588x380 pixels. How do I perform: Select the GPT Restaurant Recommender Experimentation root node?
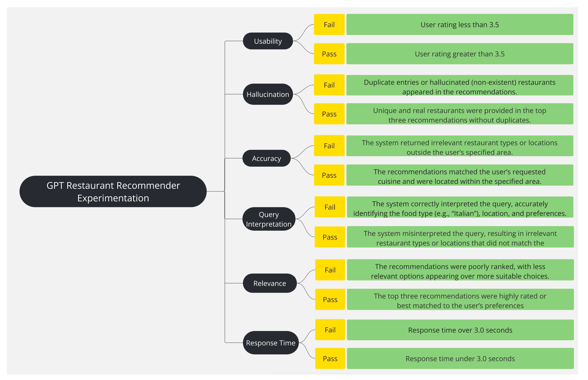pyautogui.click(x=113, y=192)
